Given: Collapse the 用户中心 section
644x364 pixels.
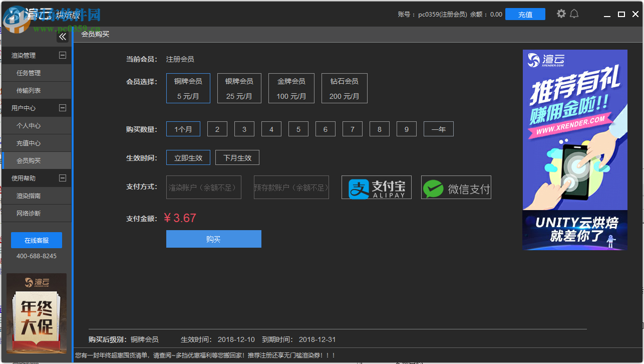Looking at the screenshot, I should 63,108.
